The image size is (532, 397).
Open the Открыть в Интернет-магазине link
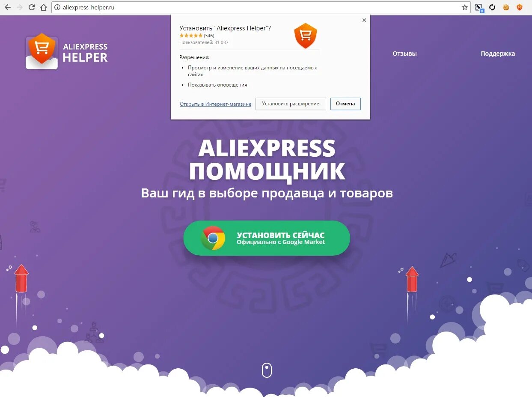point(215,104)
